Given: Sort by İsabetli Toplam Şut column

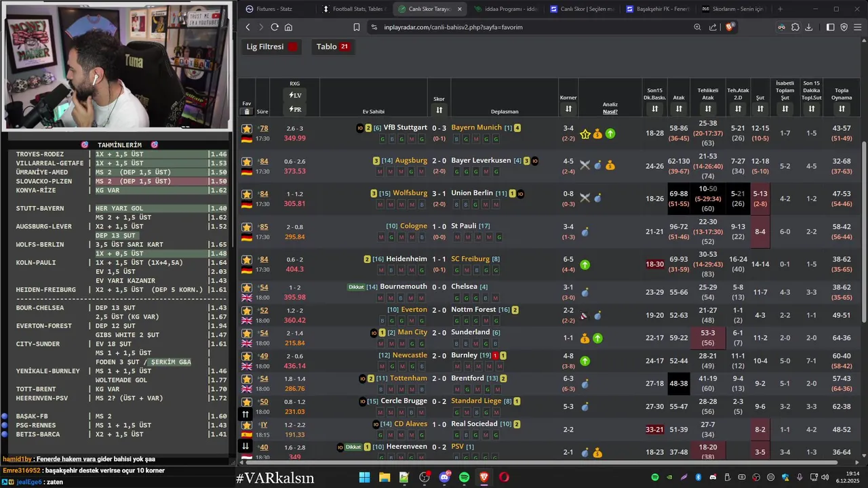Looking at the screenshot, I should click(785, 108).
